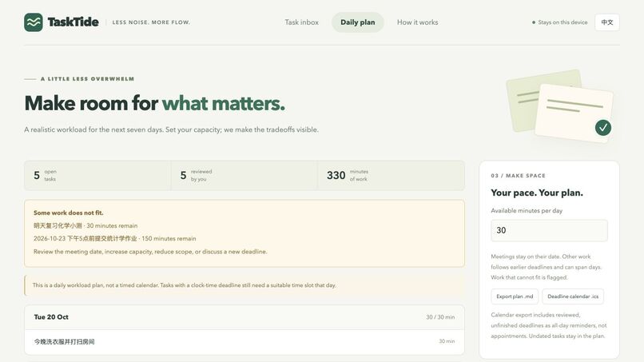Click the 今晚洗衣服并打扫房间 task row
The height and width of the screenshot is (362, 644).
244,341
